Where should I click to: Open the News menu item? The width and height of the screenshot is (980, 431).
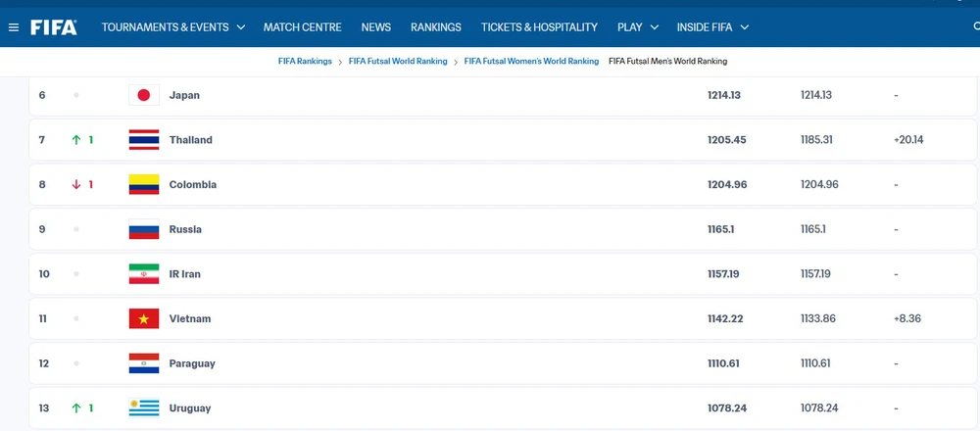(x=375, y=27)
